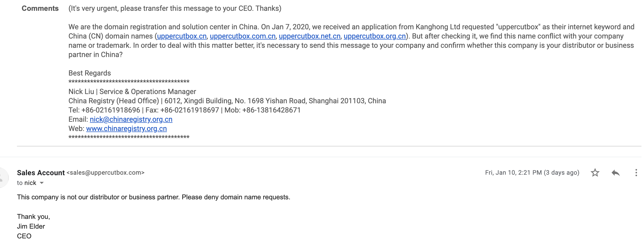Open the uppercutbox.cn link
644x243 pixels.
[182, 36]
